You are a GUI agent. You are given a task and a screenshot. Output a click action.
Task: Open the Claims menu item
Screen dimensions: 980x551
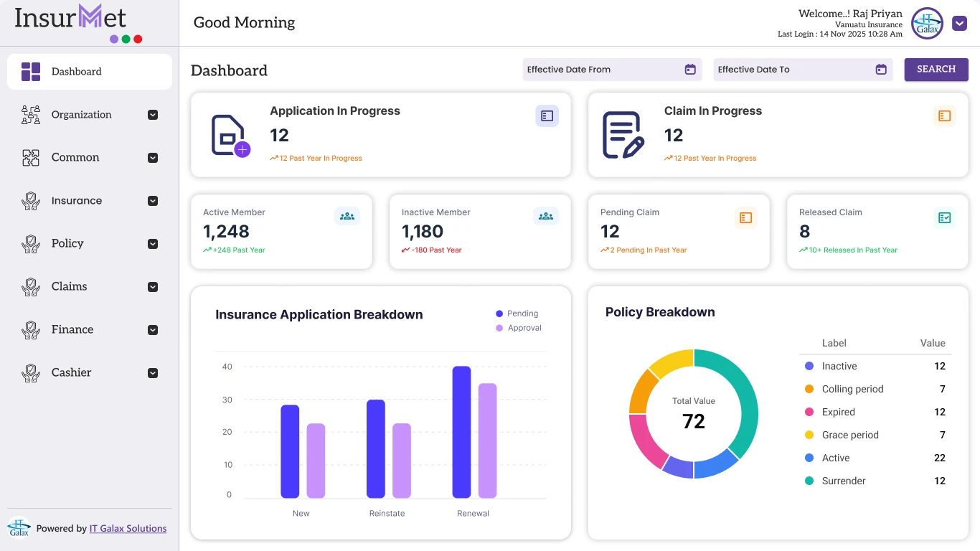tap(90, 287)
